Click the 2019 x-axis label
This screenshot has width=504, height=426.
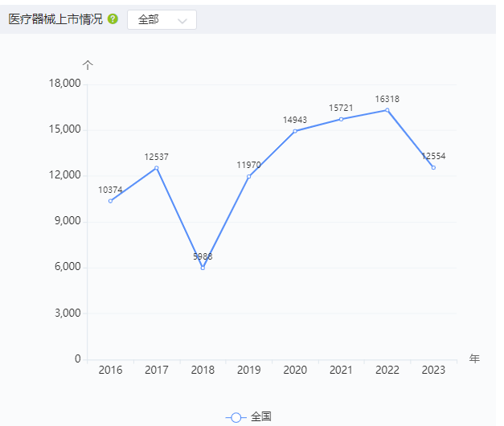[x=249, y=370]
